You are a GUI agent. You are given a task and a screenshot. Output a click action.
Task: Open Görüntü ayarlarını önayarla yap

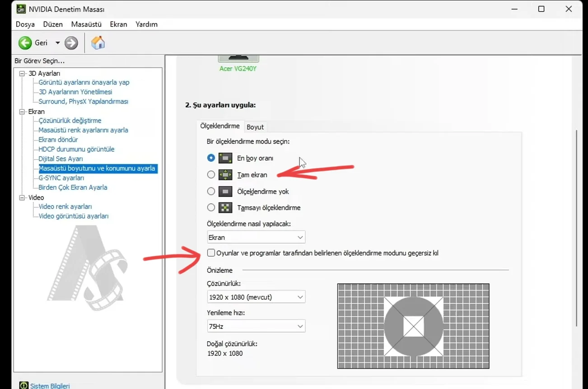[84, 82]
